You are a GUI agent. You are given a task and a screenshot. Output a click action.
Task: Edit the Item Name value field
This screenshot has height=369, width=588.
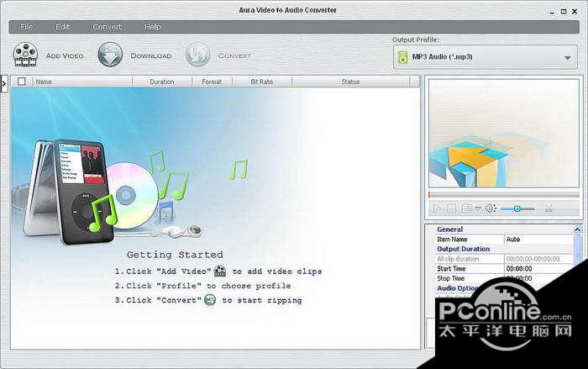click(x=538, y=239)
